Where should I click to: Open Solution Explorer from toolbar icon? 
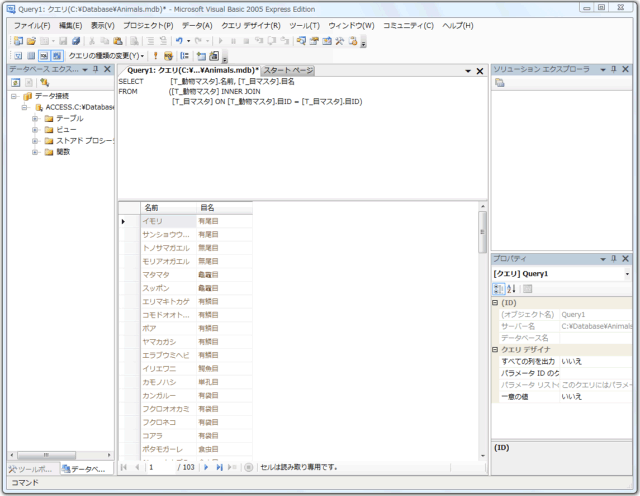(301, 41)
